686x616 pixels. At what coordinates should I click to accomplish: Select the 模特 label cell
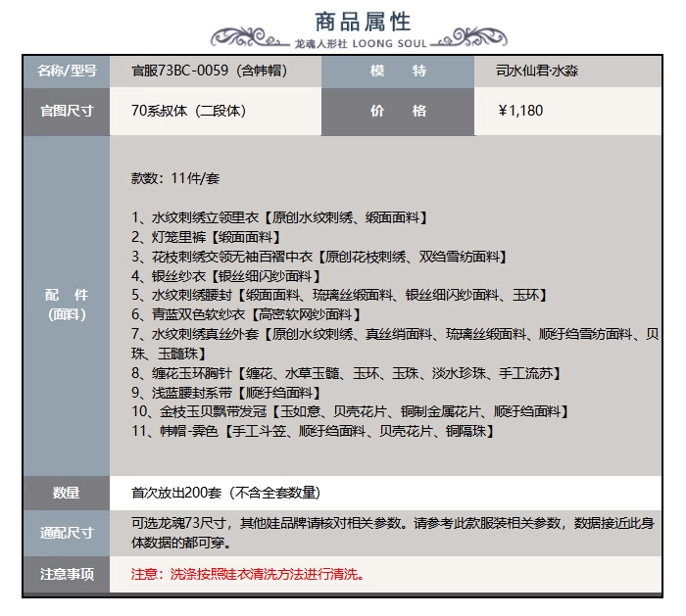pos(398,71)
